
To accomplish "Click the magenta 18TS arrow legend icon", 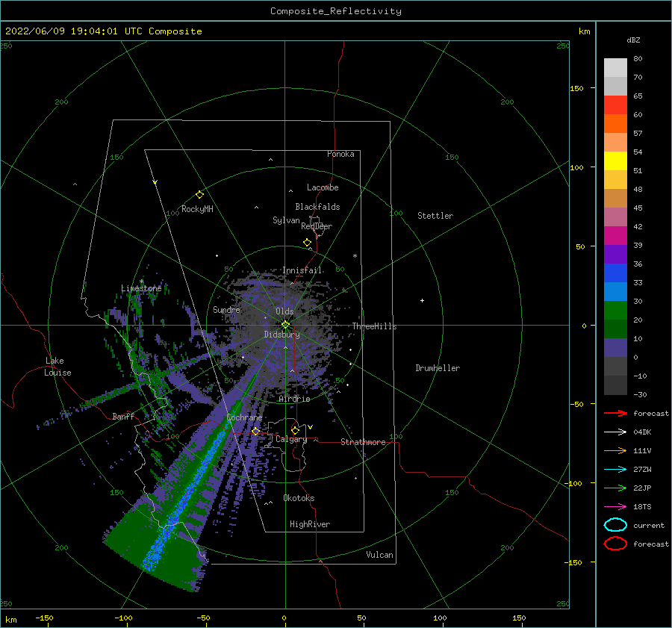I will coord(615,507).
